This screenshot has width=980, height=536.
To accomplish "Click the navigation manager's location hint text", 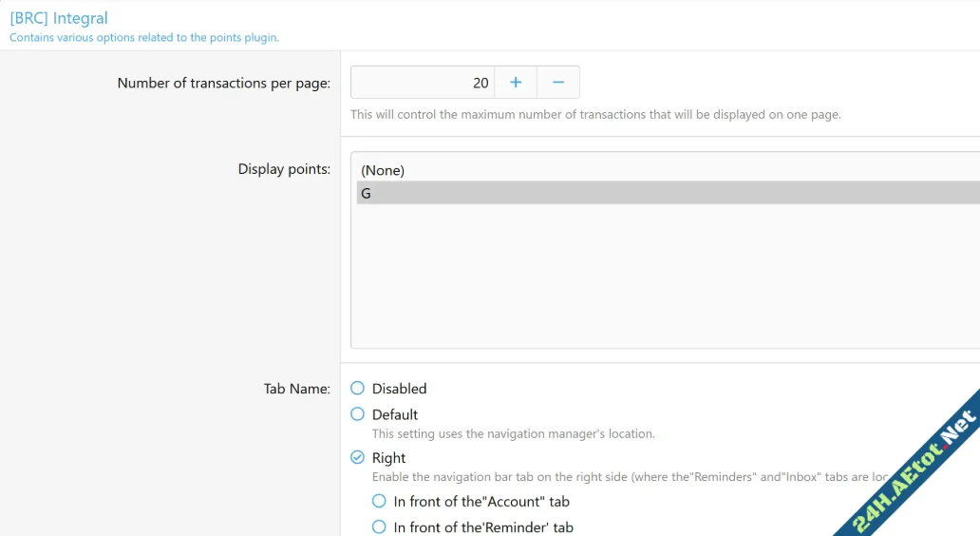I will point(513,434).
